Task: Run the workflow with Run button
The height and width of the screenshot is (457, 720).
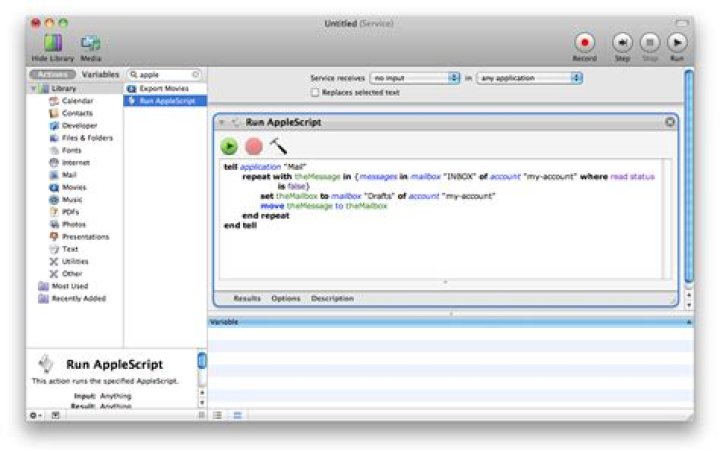Action: [677, 43]
